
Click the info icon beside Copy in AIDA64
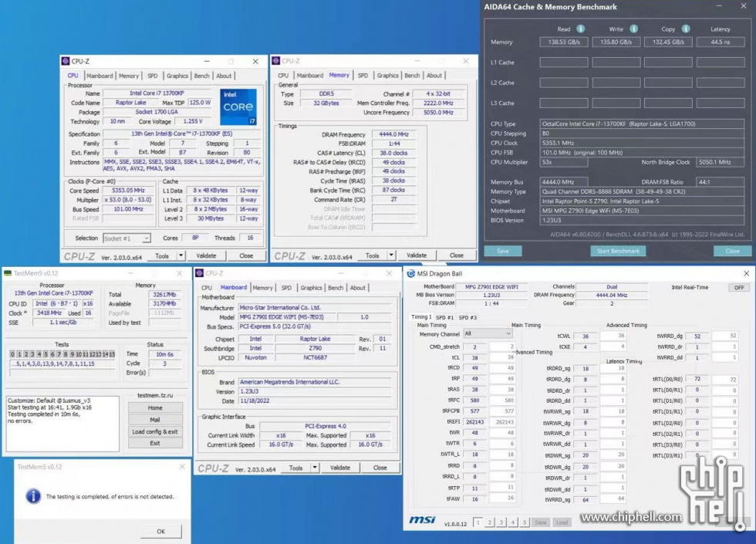point(686,29)
